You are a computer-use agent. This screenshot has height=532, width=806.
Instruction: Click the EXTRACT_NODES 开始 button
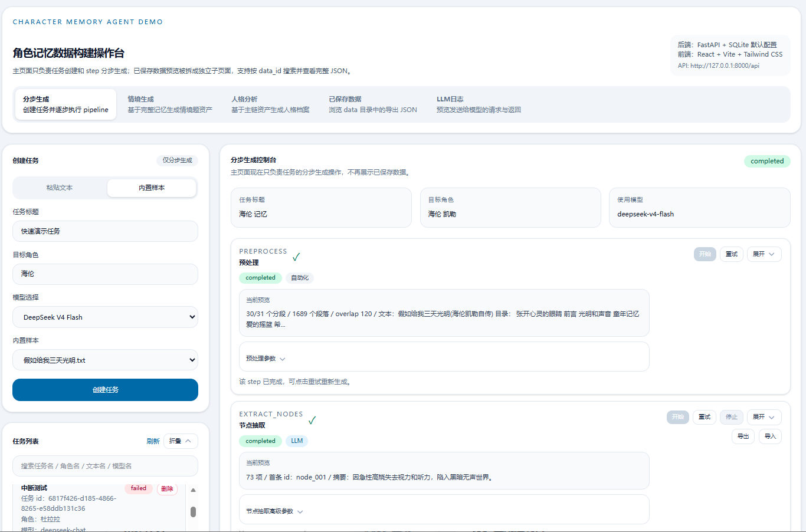[x=678, y=417]
